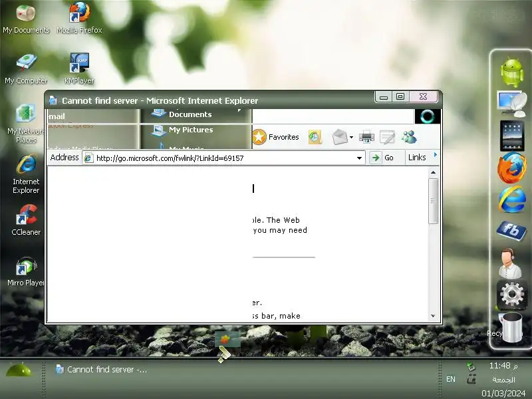Open My Computer desktop icon

pyautogui.click(x=26, y=69)
